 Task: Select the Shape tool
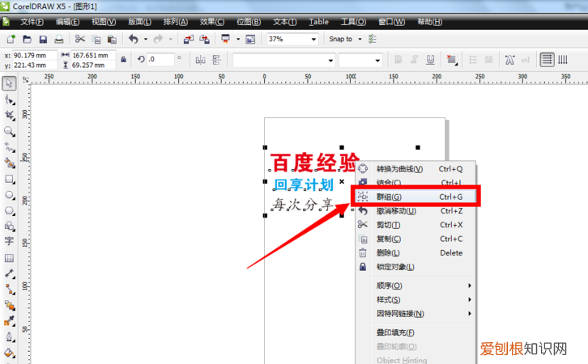[10, 100]
